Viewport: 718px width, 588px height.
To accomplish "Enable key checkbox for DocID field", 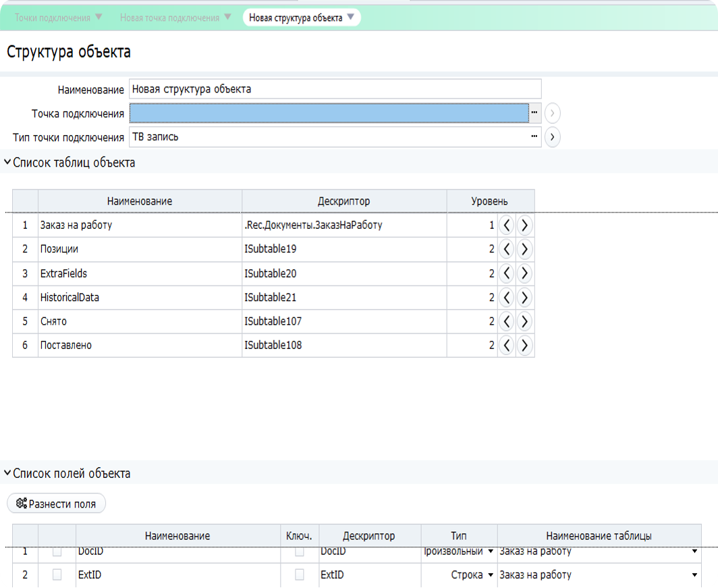I will [300, 552].
